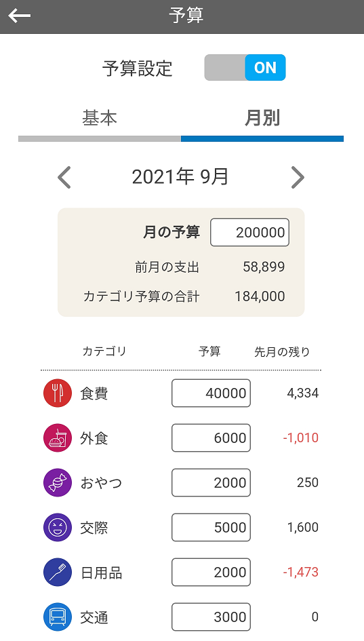Edit the おやつ budget field
Image resolution: width=364 pixels, height=641 pixels.
pos(211,482)
